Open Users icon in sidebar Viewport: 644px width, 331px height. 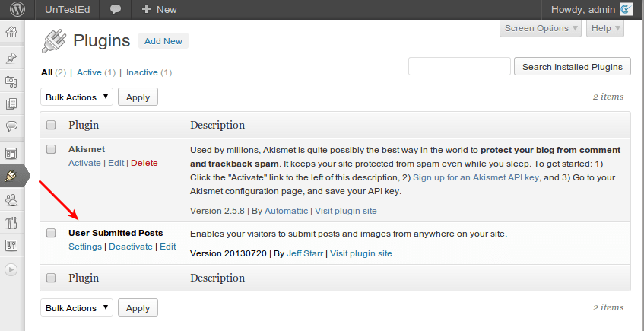click(11, 200)
